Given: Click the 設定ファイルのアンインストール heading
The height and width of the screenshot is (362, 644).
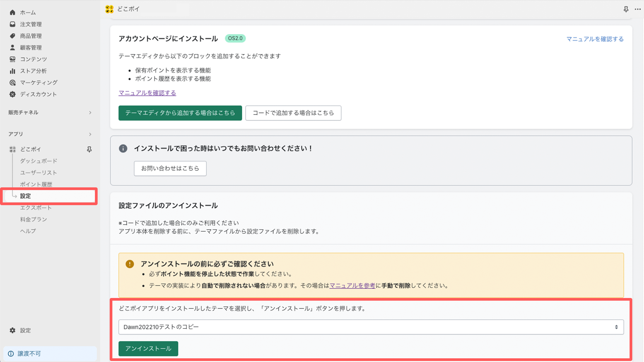Looking at the screenshot, I should [168, 206].
